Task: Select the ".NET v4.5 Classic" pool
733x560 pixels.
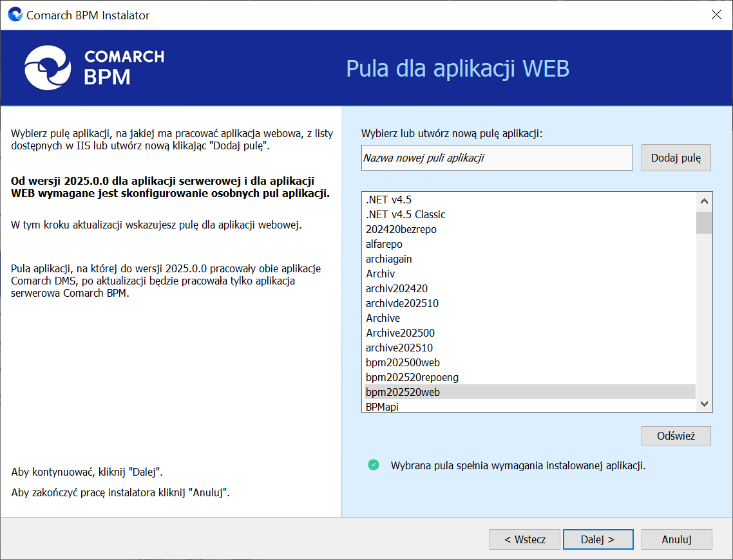Action: 529,214
